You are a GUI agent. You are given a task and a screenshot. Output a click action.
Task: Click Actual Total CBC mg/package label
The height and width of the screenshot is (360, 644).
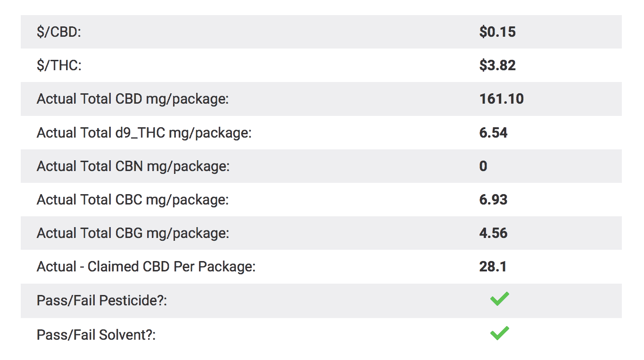click(x=132, y=200)
